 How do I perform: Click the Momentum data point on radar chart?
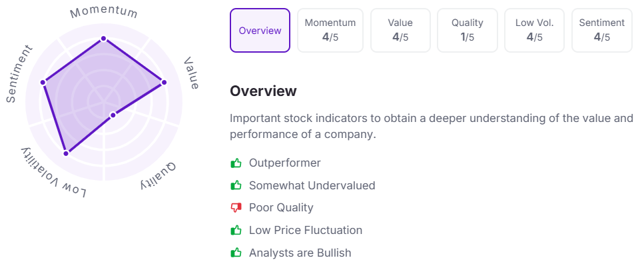103,39
